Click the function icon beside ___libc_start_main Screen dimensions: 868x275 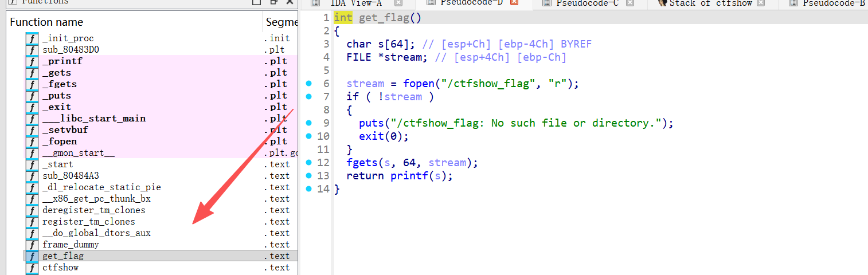[x=32, y=119]
